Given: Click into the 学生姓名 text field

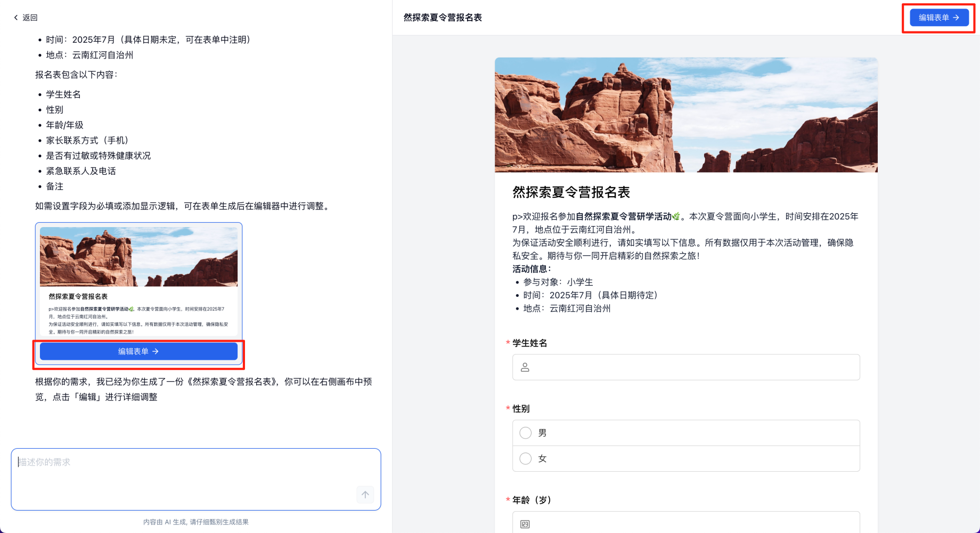Looking at the screenshot, I should [692, 367].
